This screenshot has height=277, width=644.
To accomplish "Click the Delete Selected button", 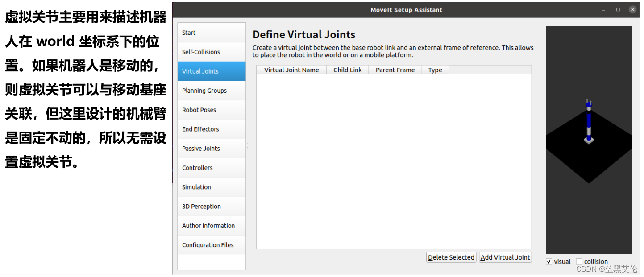I will tap(451, 257).
